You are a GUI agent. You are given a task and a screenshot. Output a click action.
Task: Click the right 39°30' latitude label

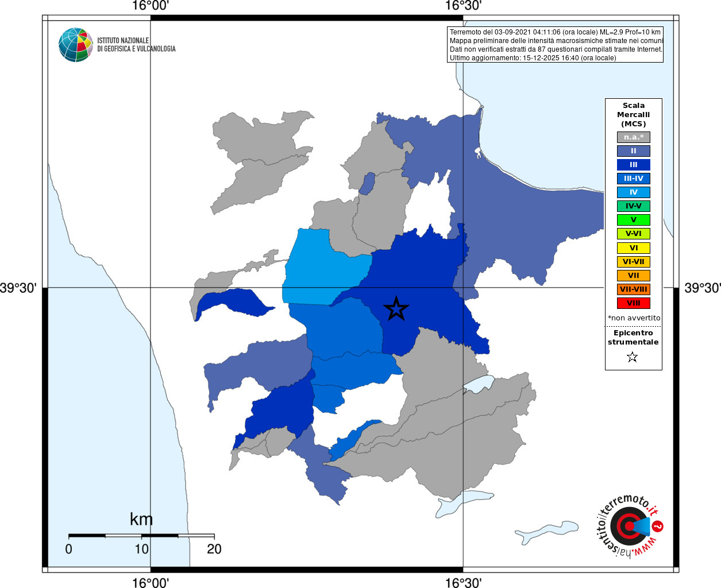pos(702,288)
